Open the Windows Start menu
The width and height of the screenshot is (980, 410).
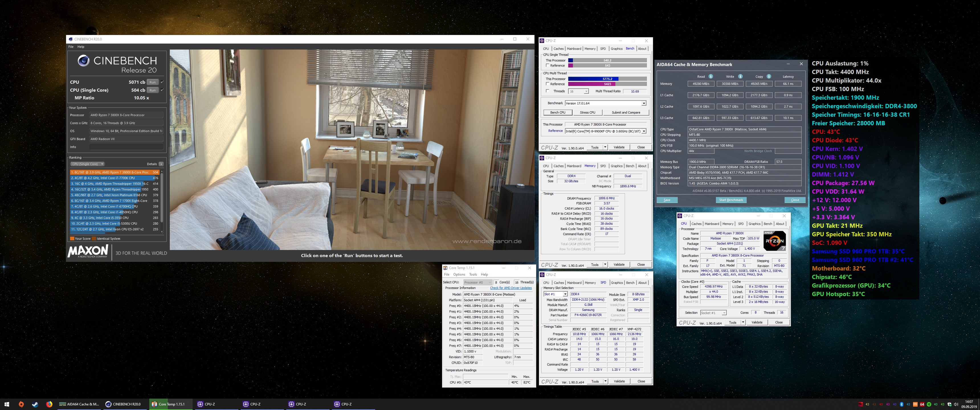(x=7, y=404)
